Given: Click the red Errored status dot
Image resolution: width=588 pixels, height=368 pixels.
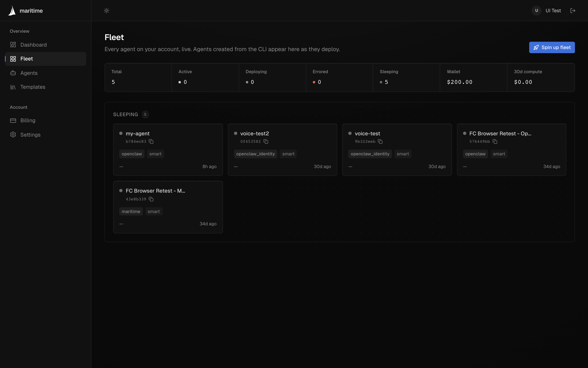Looking at the screenshot, I should (x=314, y=82).
